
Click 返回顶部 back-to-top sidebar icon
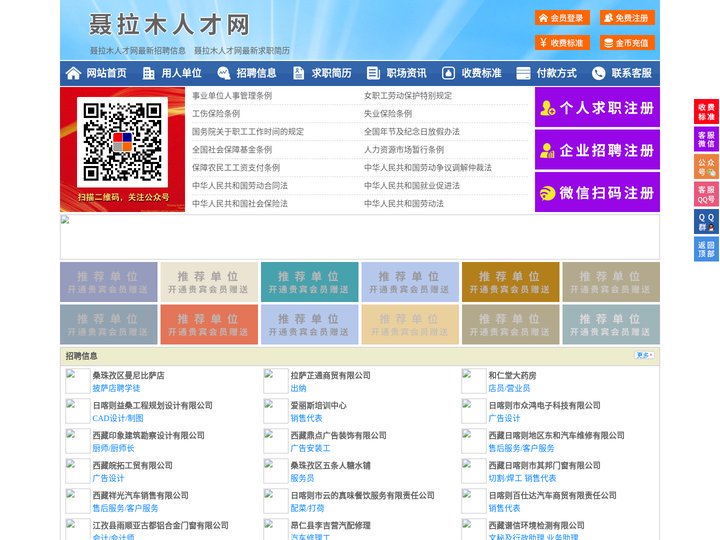tap(706, 249)
